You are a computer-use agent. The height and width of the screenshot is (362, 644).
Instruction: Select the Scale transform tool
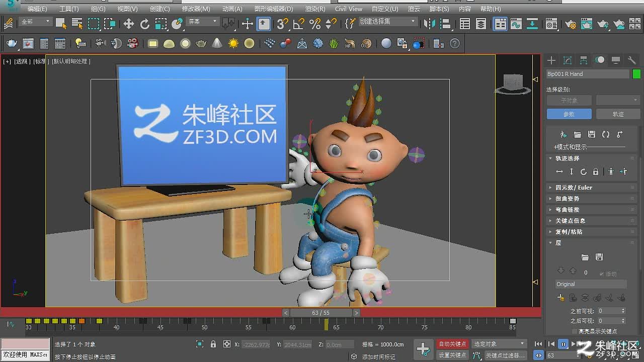(161, 24)
